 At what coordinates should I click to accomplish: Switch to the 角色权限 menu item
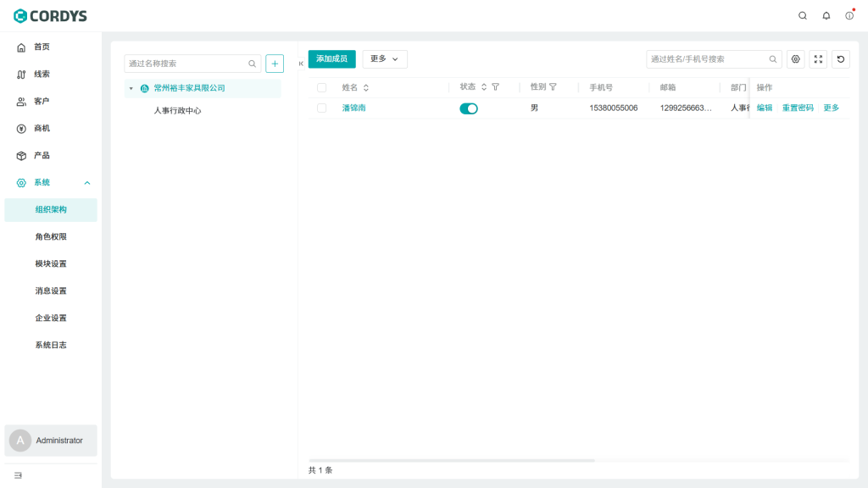tap(53, 236)
